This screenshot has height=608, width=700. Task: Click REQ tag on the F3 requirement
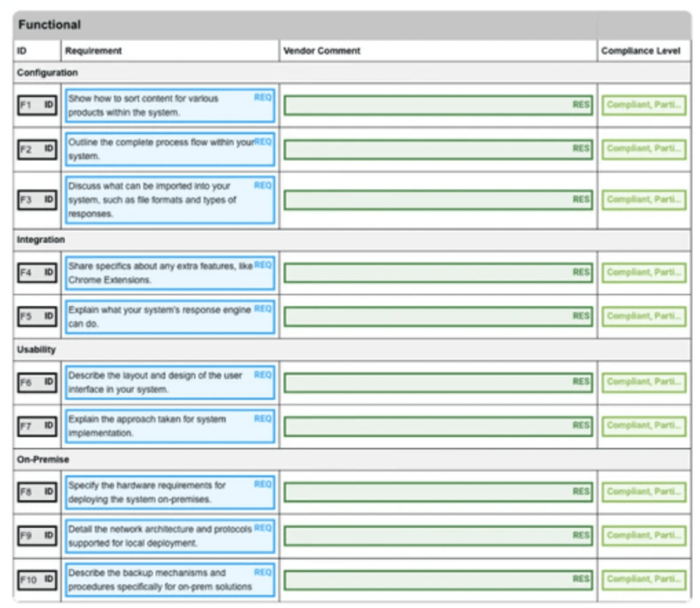click(263, 185)
